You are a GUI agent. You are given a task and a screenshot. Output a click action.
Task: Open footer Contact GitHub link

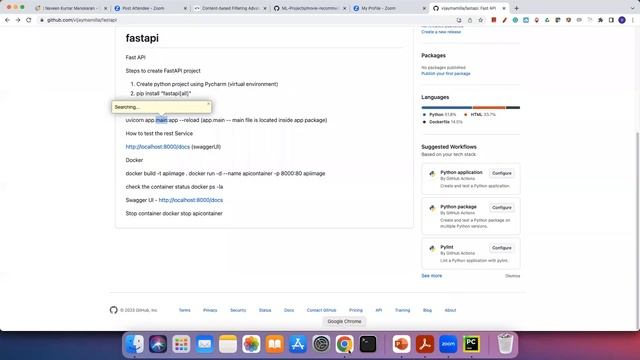(x=321, y=310)
